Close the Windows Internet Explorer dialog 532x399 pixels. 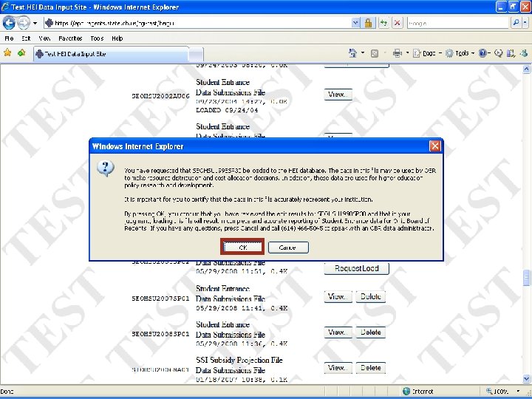(x=435, y=146)
